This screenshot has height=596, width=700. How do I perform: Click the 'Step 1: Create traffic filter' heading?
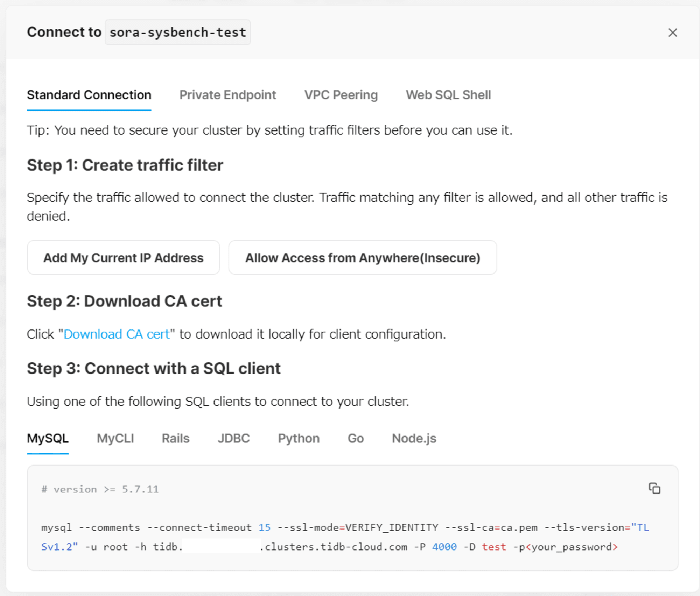click(125, 165)
